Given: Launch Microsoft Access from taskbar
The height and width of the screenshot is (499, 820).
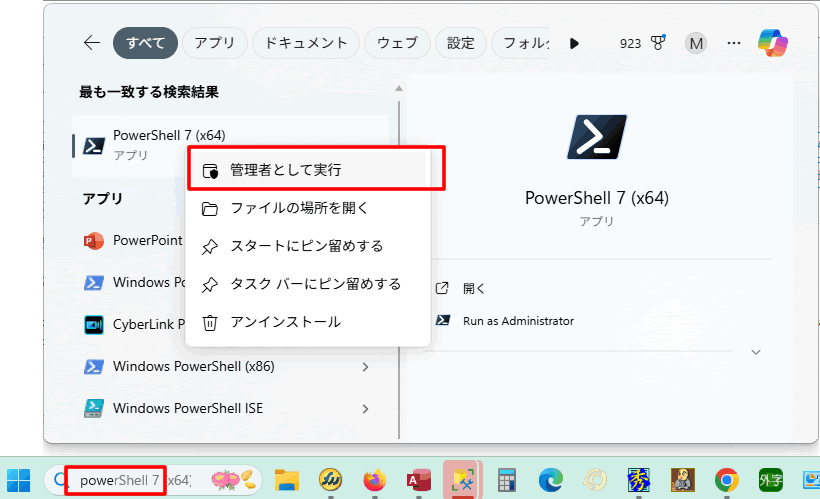Looking at the screenshot, I should click(x=418, y=480).
